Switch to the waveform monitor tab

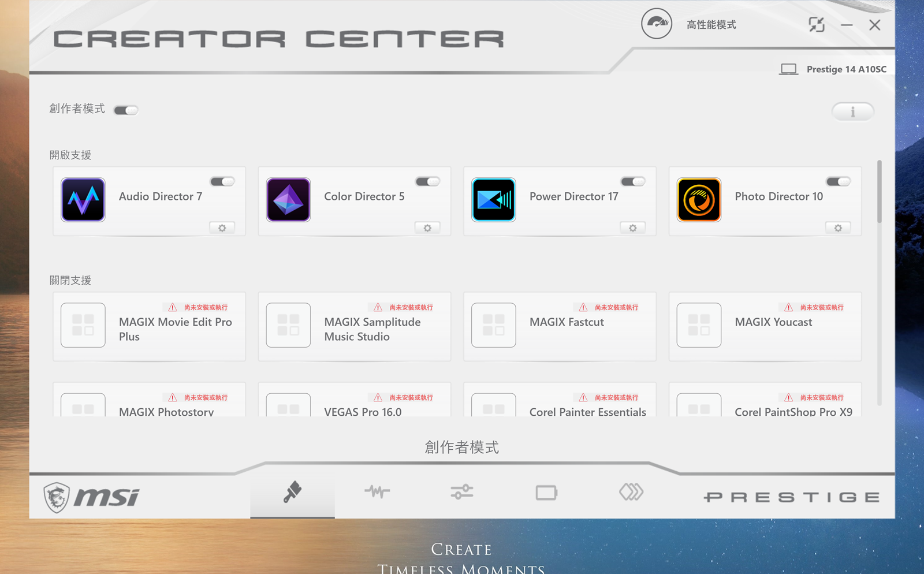(x=377, y=492)
